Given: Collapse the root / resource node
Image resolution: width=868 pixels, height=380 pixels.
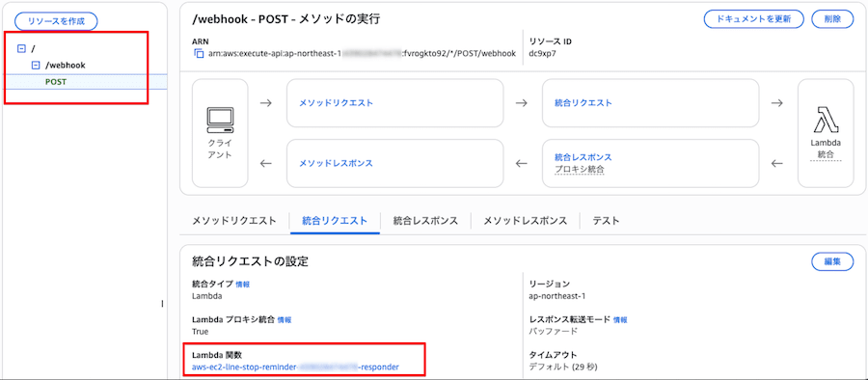Looking at the screenshot, I should tap(21, 49).
